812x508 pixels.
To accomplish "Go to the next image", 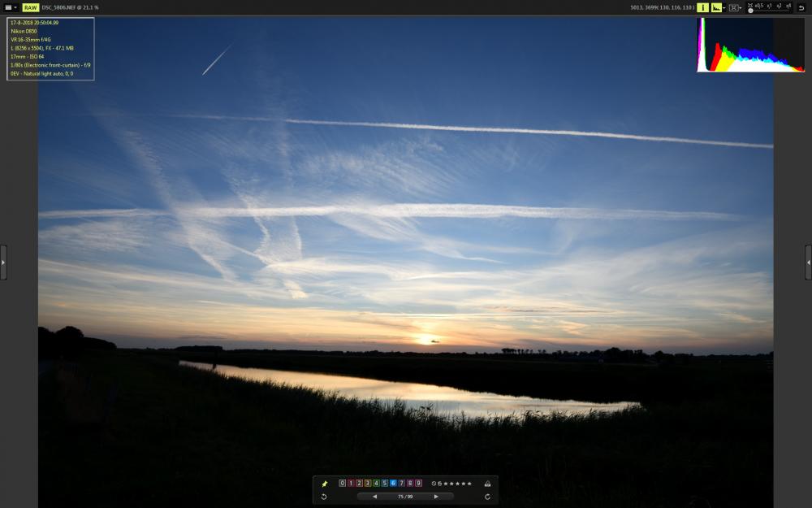I will [x=436, y=497].
